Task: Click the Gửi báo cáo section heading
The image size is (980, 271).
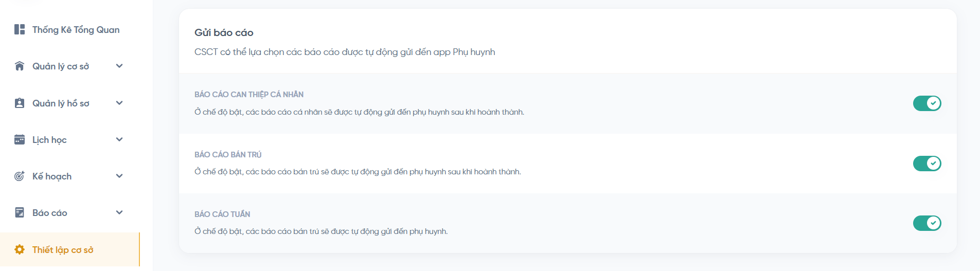Action: [224, 32]
